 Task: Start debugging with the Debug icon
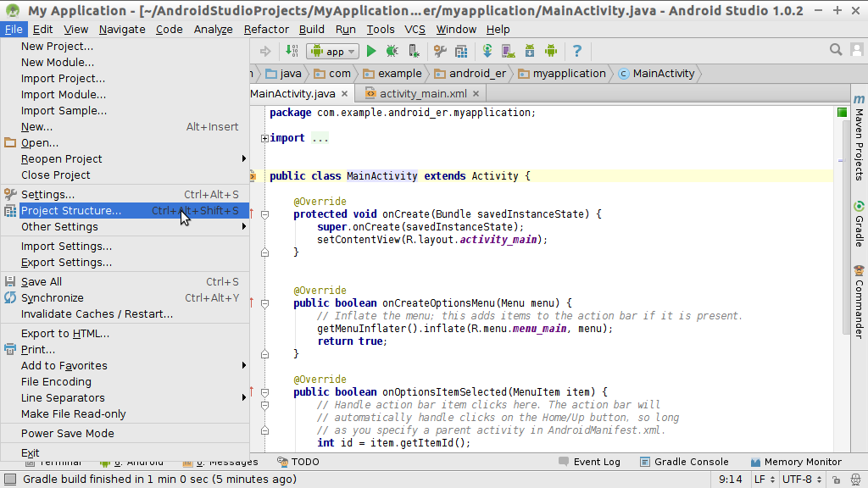[392, 51]
